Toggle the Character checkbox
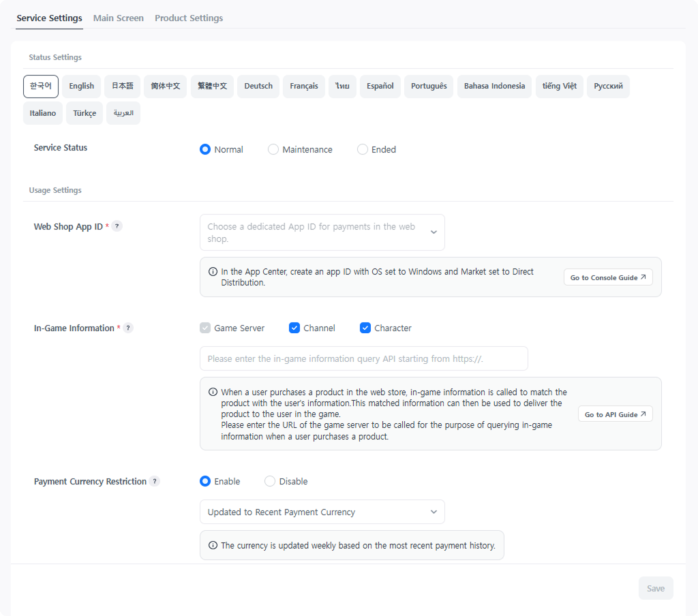 point(365,328)
